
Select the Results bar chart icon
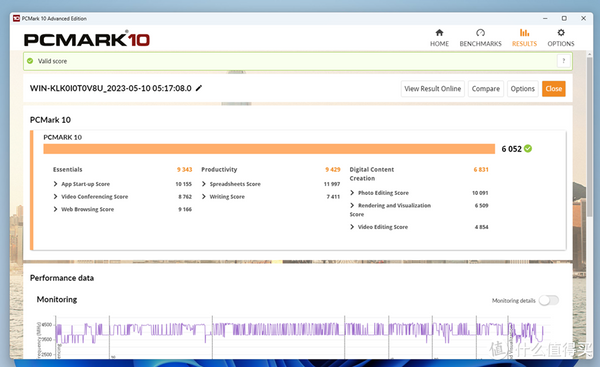(524, 33)
